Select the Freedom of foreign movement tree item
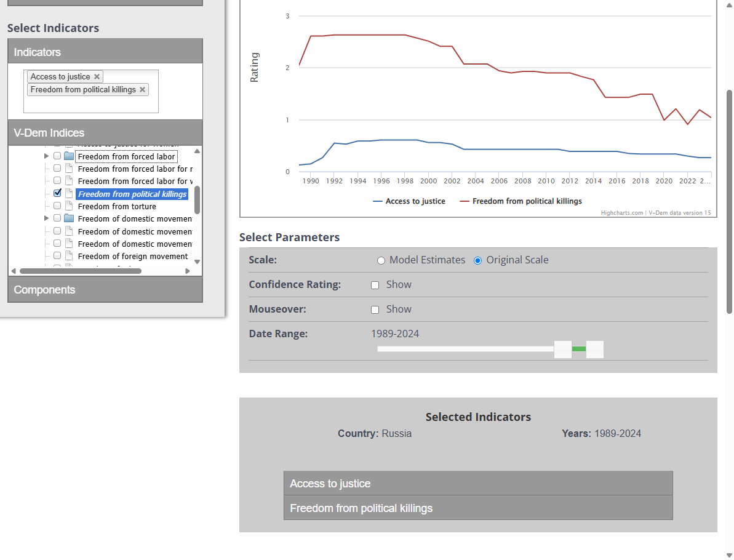The height and width of the screenshot is (560, 734). point(133,257)
